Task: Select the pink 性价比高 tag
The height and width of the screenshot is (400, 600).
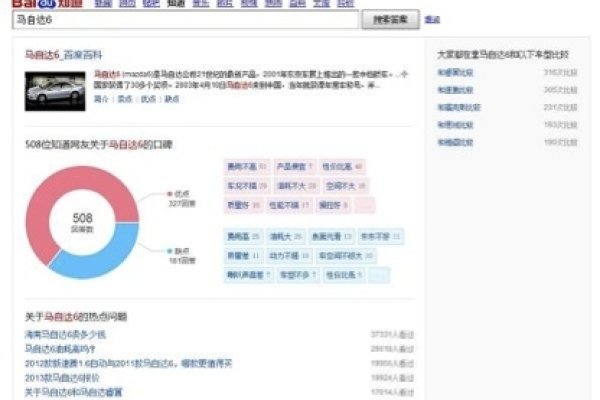Action: (x=342, y=167)
